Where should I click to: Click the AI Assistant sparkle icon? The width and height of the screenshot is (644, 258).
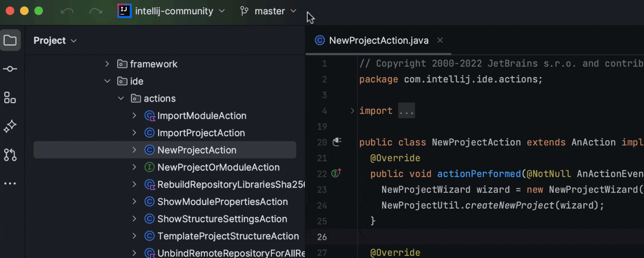pos(10,126)
